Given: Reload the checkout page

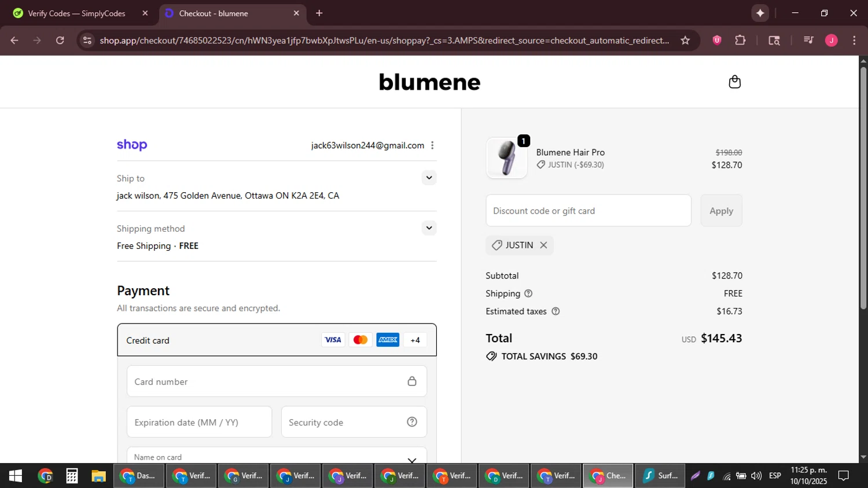Looking at the screenshot, I should pyautogui.click(x=60, y=40).
